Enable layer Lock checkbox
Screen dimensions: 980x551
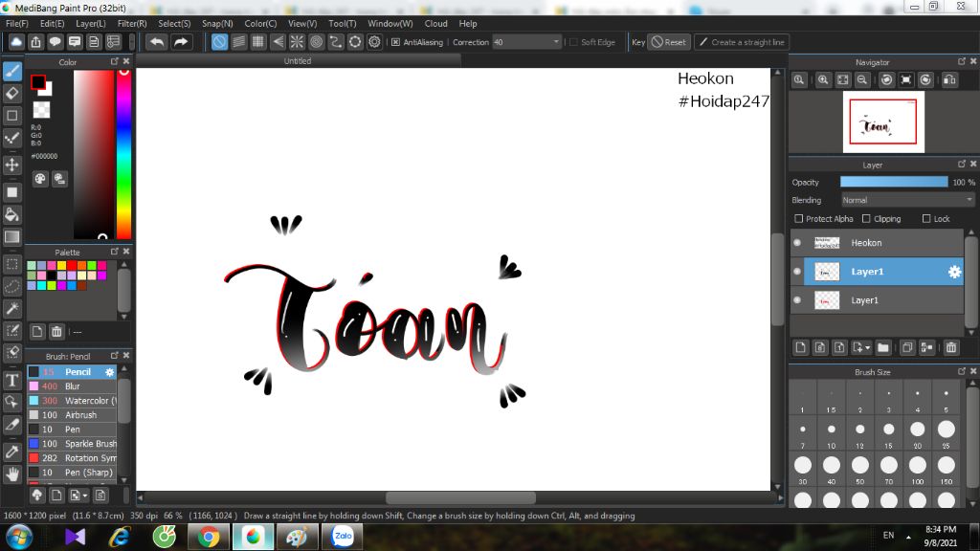(926, 219)
